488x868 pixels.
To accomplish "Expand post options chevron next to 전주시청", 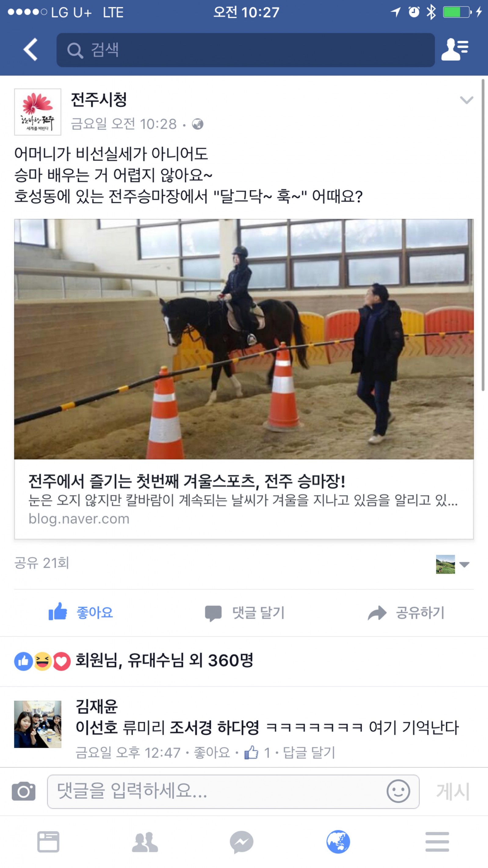I will [x=466, y=100].
